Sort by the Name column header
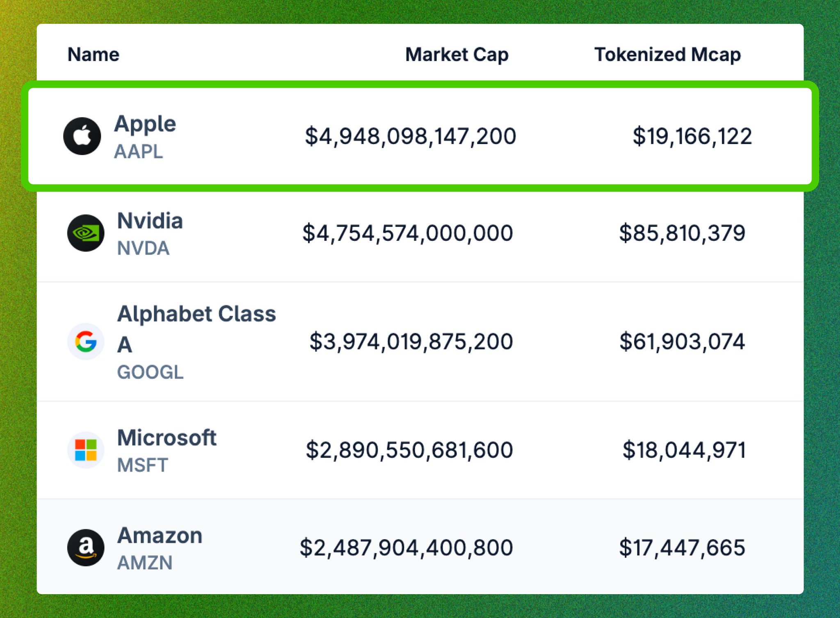Image resolution: width=840 pixels, height=618 pixels. (x=94, y=55)
